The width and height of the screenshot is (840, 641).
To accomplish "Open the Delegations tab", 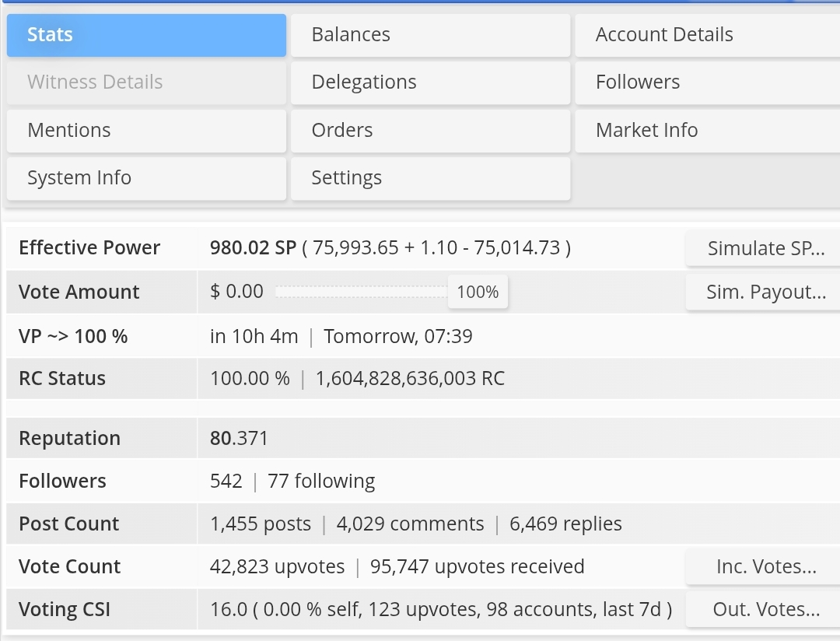I will click(430, 82).
